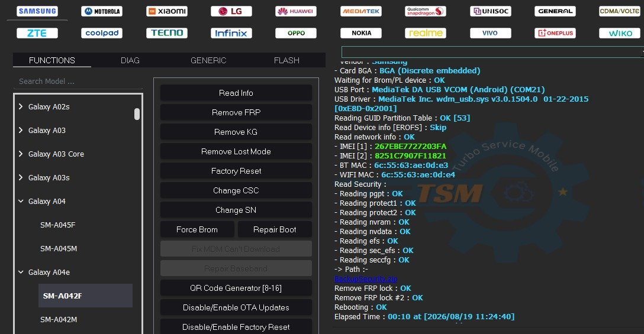
Task: Select the Coolpad brand logo
Action: pyautogui.click(x=102, y=33)
